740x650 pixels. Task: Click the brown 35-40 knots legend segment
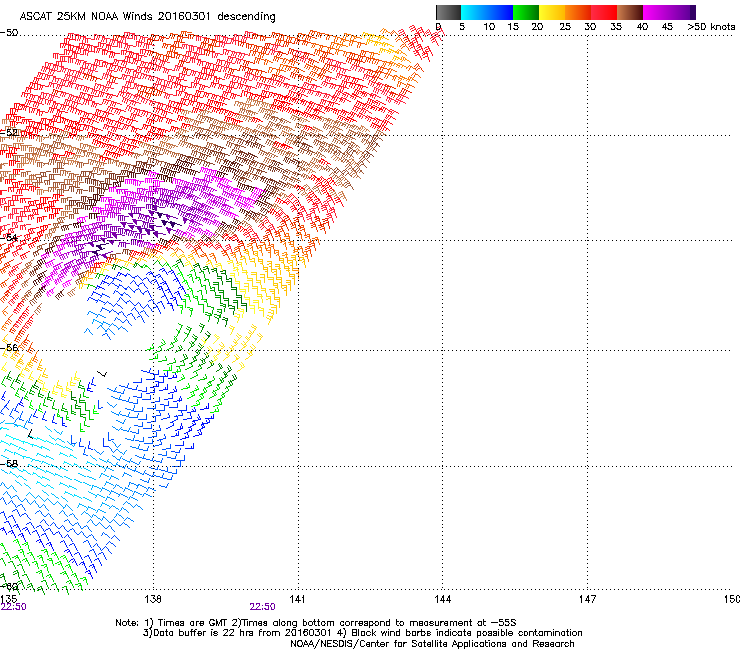630,12
